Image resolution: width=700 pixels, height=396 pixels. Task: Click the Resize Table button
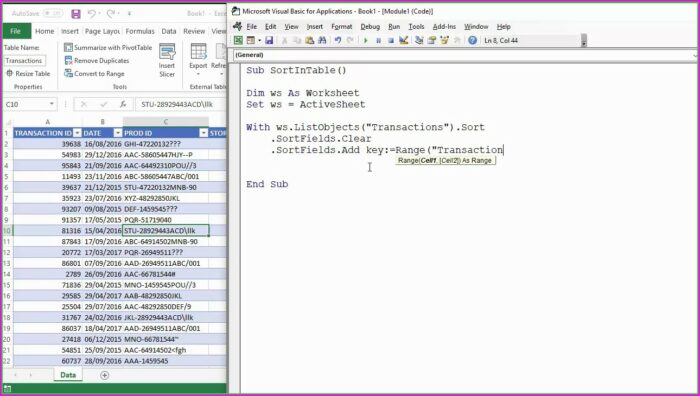28,74
